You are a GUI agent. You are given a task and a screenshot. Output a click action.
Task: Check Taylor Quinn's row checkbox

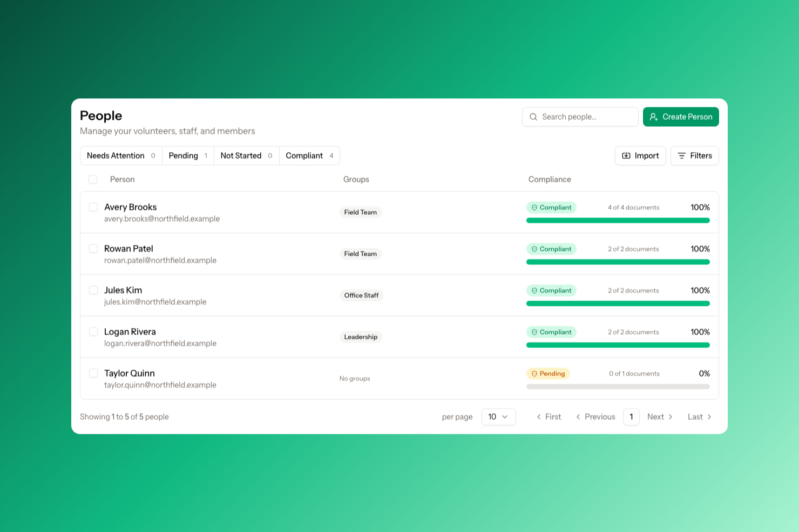point(93,373)
